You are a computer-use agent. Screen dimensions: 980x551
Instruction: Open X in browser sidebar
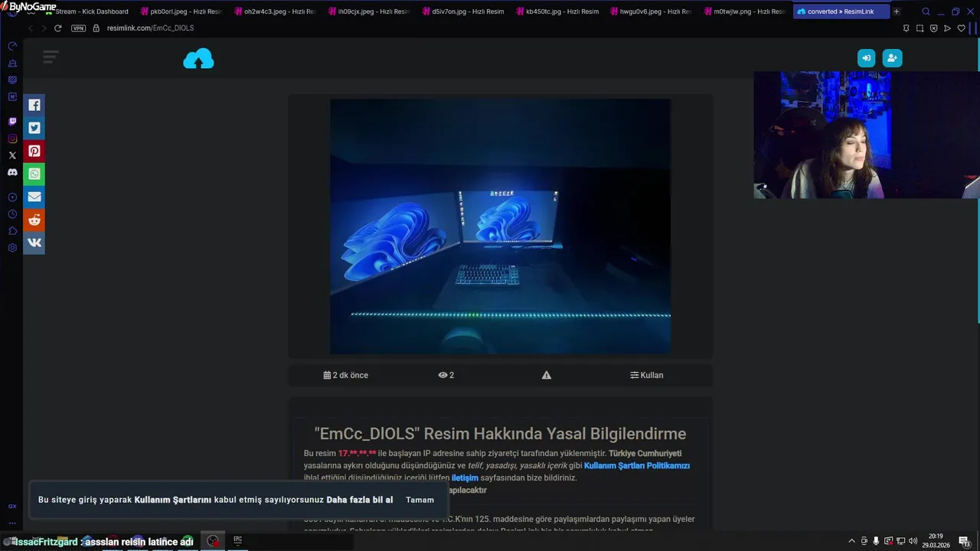coord(12,155)
